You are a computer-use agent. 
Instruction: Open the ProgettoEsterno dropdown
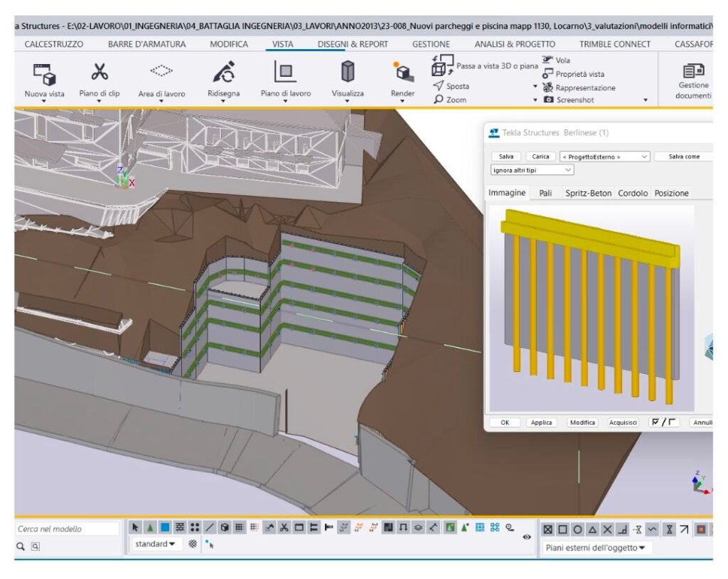click(x=604, y=156)
